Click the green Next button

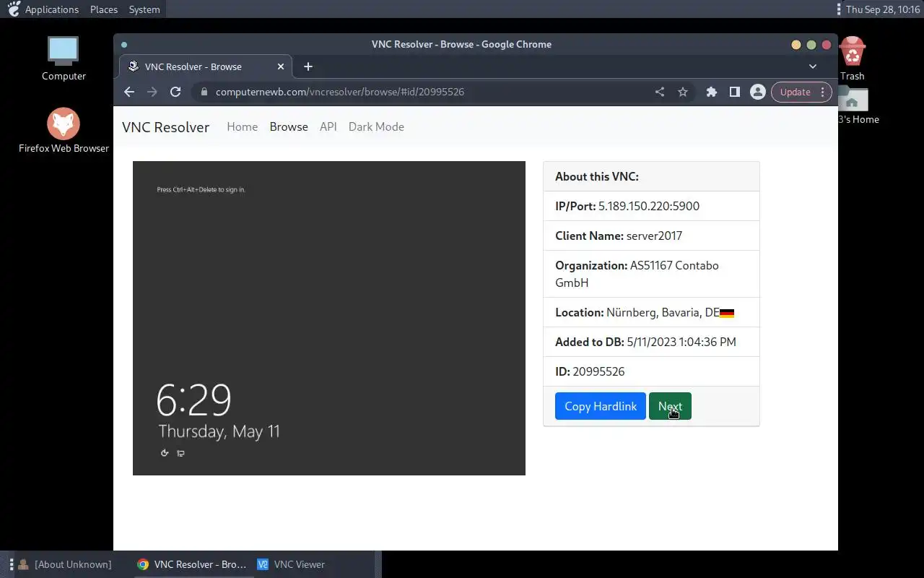pyautogui.click(x=670, y=406)
